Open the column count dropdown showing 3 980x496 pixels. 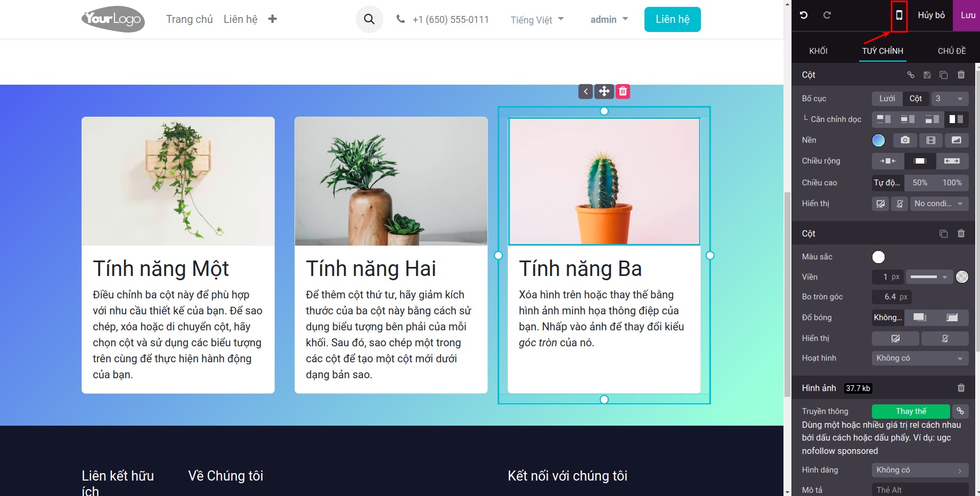(x=949, y=99)
